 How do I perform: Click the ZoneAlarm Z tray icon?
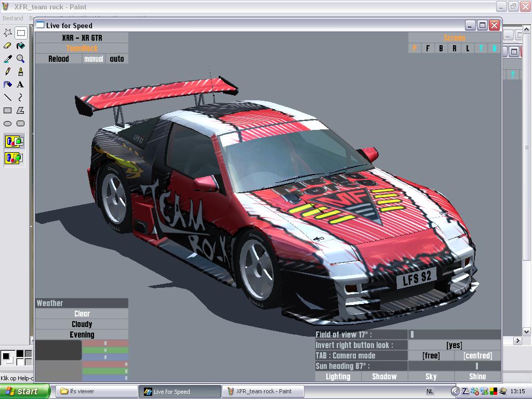(x=465, y=391)
